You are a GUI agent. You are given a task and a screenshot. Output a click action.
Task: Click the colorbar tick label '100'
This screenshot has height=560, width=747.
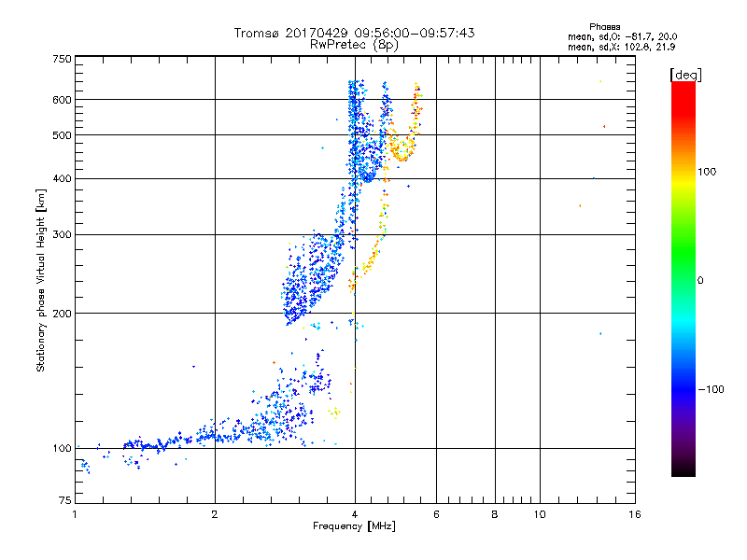coord(707,172)
